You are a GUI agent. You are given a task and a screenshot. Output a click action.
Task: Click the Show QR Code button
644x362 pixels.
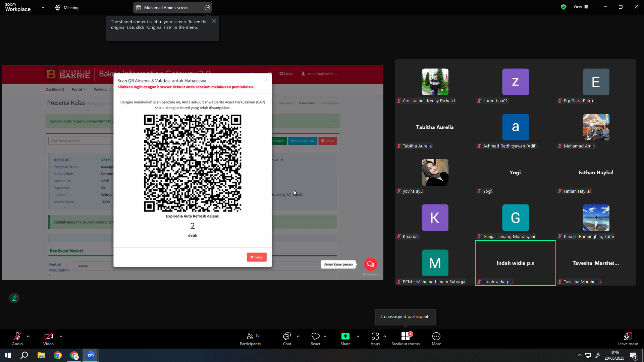click(x=303, y=141)
